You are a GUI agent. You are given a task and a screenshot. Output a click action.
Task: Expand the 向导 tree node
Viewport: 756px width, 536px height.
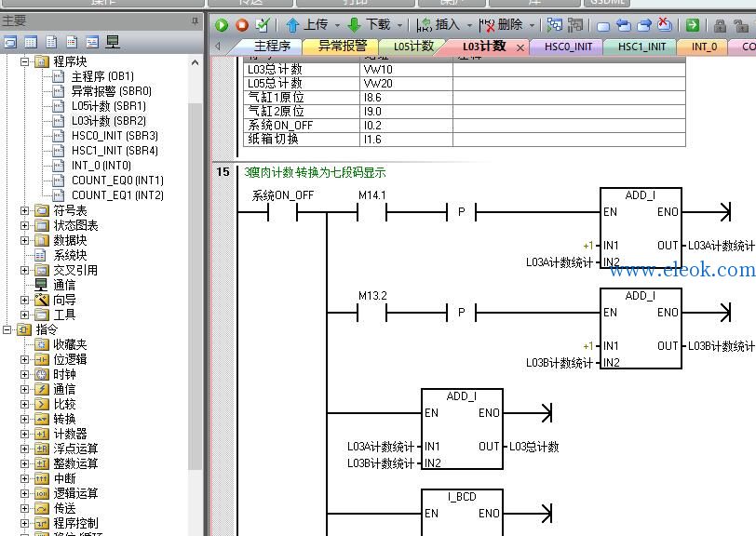click(24, 301)
